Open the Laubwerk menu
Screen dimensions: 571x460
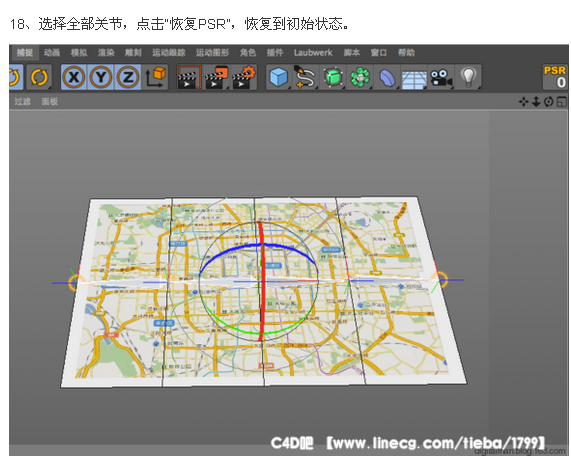(x=313, y=53)
